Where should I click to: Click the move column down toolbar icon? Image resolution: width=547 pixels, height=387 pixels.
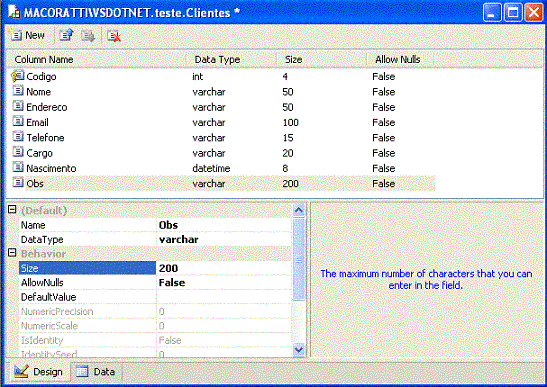point(88,36)
